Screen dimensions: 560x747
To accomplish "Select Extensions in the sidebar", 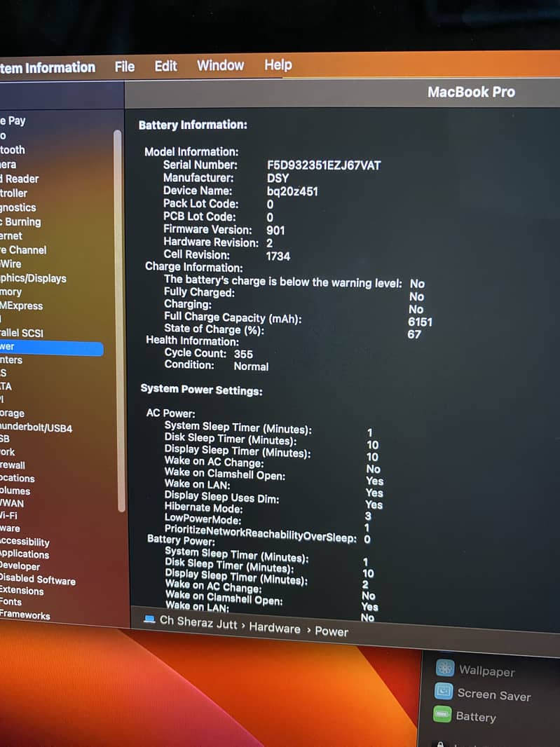I will click(22, 590).
